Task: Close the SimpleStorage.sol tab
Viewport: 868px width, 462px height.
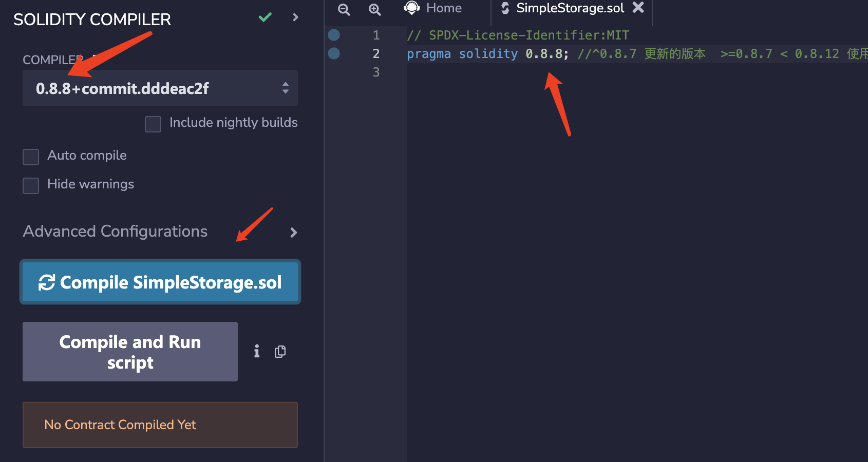Action: pyautogui.click(x=638, y=7)
